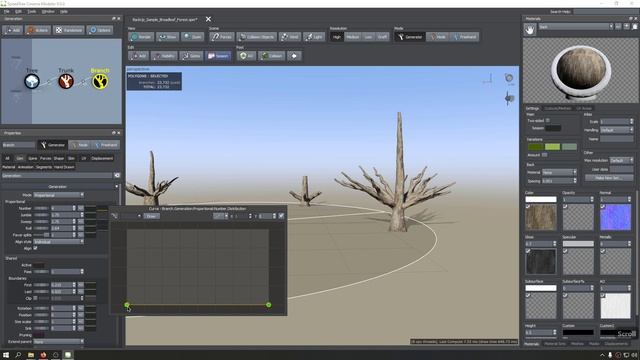Screen dimensions: 640x360
Task: Select High resolution button
Action: pos(336,37)
